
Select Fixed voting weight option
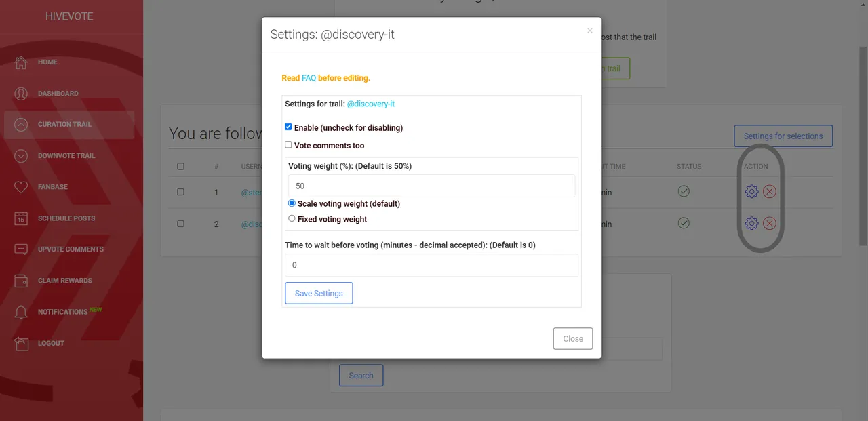tap(292, 218)
